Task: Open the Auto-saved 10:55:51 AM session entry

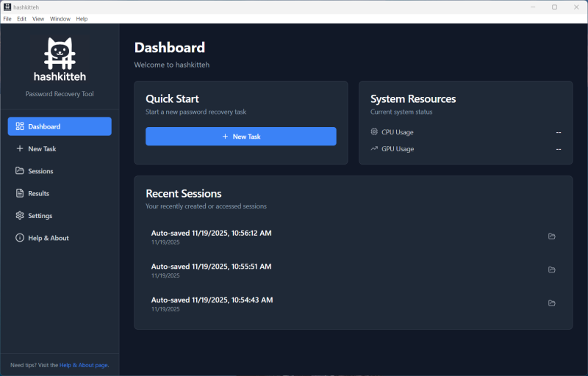Action: pyautogui.click(x=211, y=267)
